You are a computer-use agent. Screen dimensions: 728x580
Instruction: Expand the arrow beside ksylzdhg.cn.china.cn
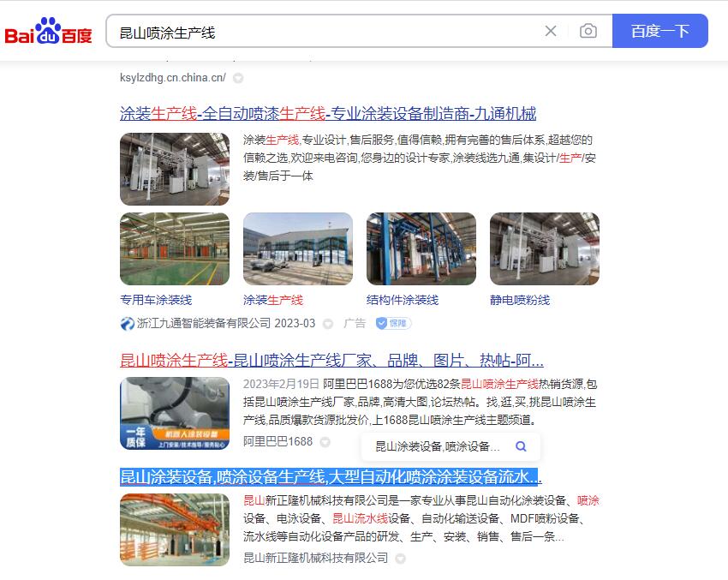click(238, 78)
